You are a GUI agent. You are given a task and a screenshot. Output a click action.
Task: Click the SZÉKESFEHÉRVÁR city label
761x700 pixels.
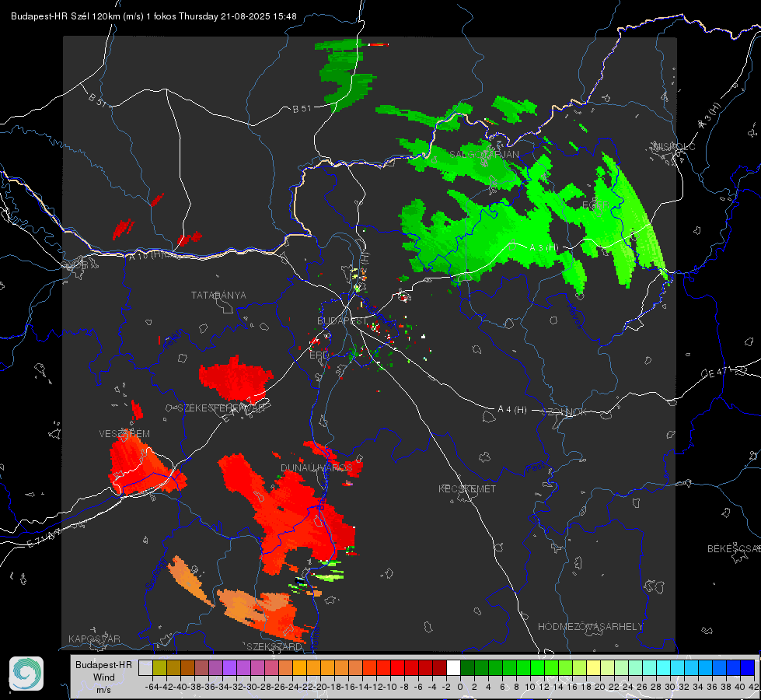220,408
